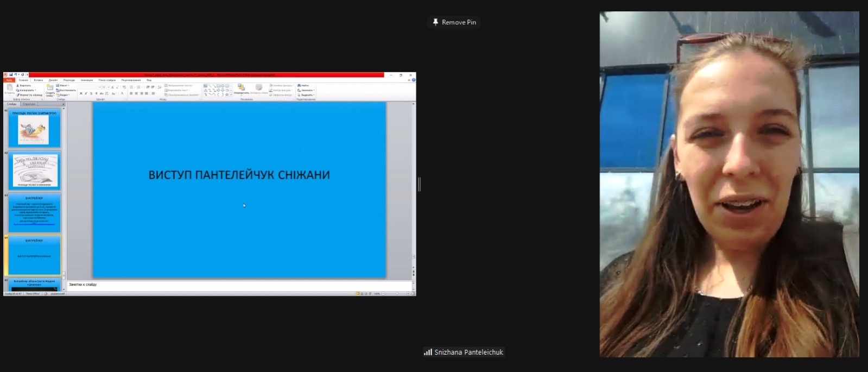Open the Выделить (Select) dropdown

[x=306, y=95]
